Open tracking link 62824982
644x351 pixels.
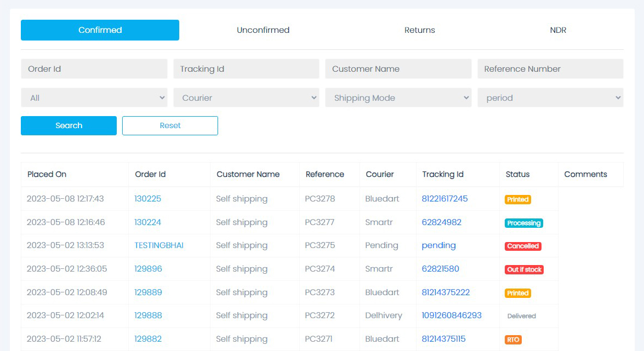441,222
